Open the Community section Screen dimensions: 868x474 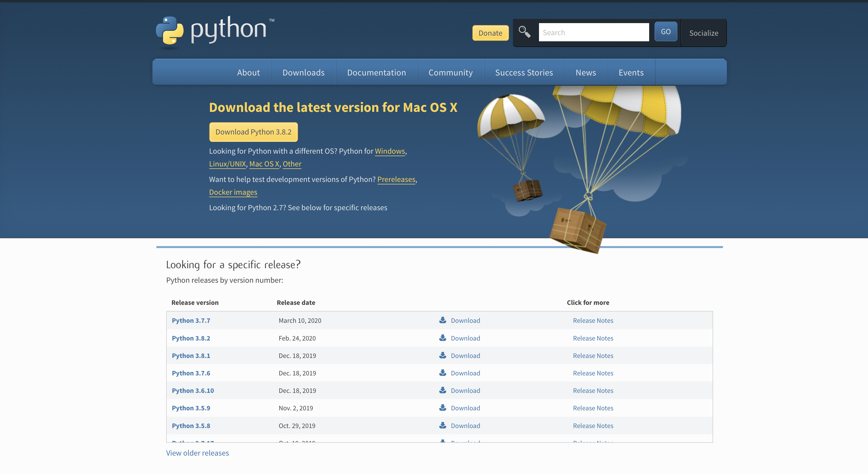pos(450,72)
